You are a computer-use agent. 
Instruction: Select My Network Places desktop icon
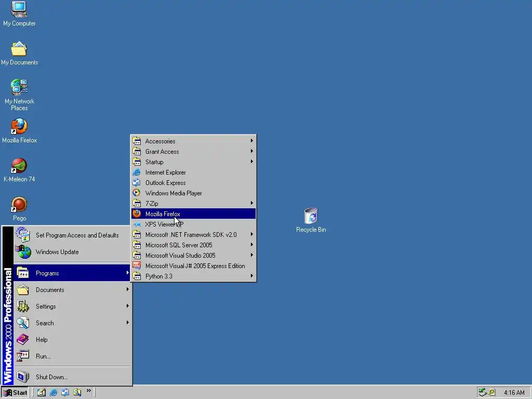click(x=19, y=96)
